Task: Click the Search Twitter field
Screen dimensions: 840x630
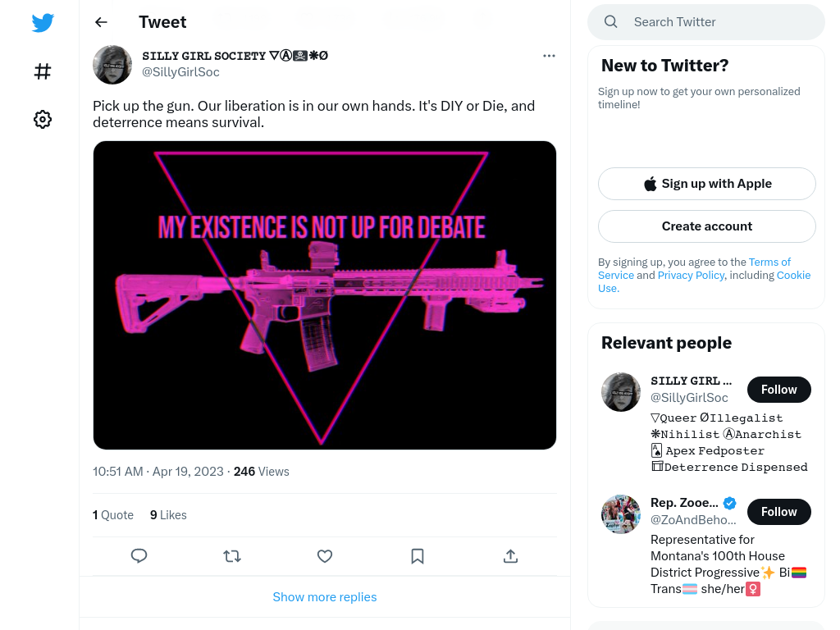Action: click(706, 22)
